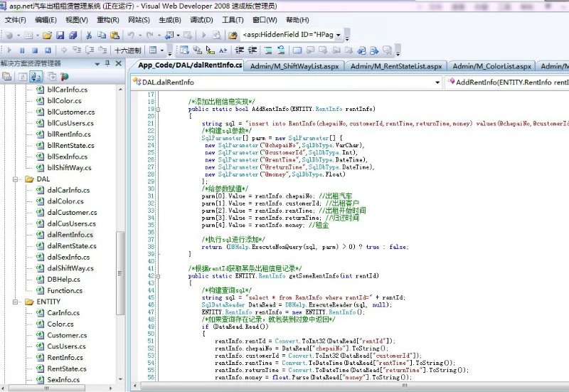This screenshot has width=569, height=392.
Task: Click the Find in Files folder icon
Action: click(x=233, y=35)
